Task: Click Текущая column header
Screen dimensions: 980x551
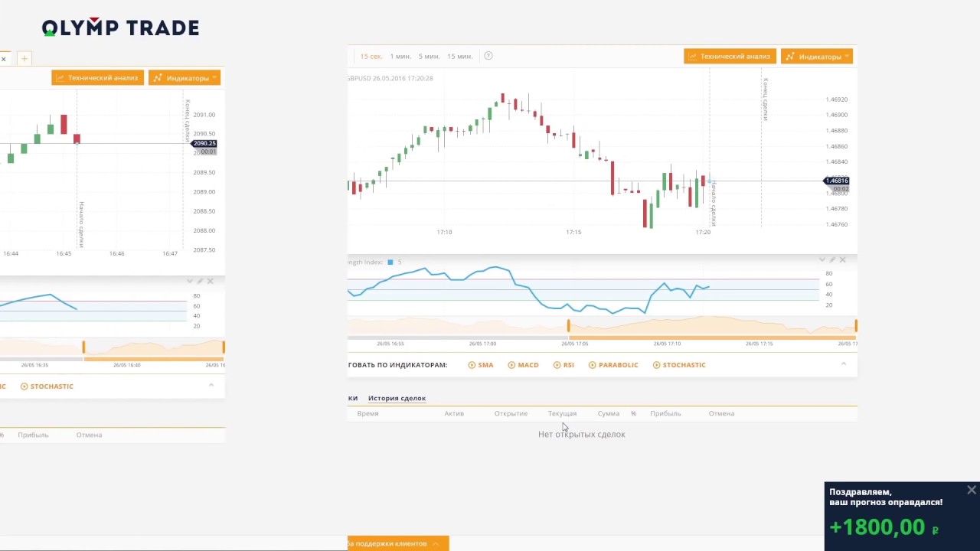Action: pyautogui.click(x=562, y=413)
